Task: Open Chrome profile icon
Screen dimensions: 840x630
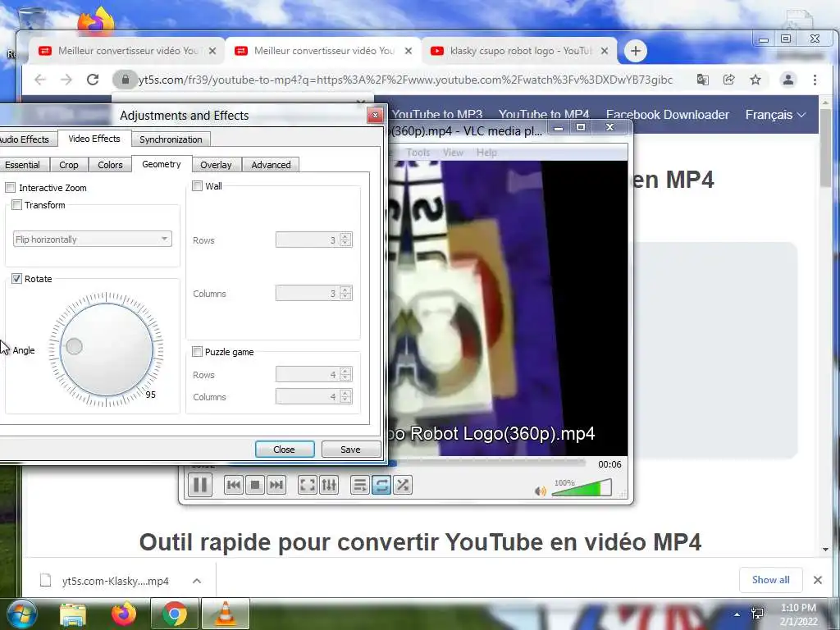Action: (788, 80)
